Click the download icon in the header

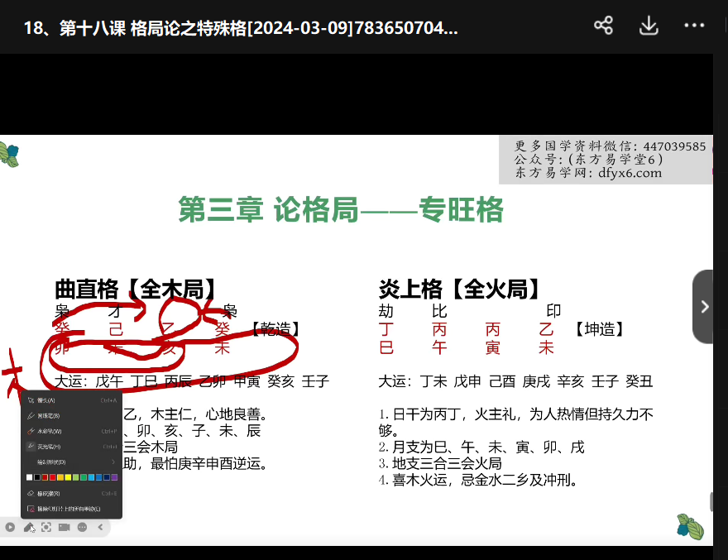click(x=649, y=26)
